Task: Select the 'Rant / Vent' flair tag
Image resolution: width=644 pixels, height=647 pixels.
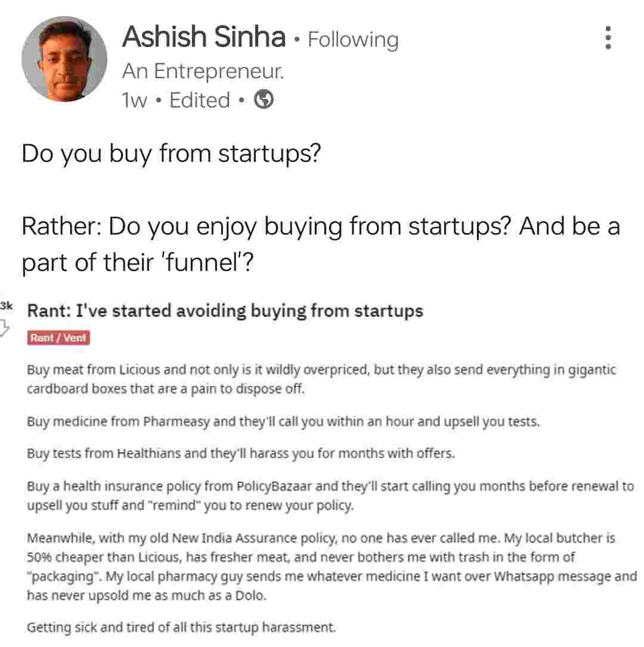Action: click(58, 338)
